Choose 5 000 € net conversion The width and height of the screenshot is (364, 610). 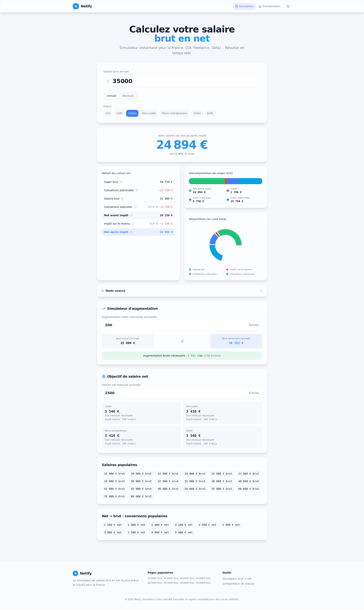point(184,533)
